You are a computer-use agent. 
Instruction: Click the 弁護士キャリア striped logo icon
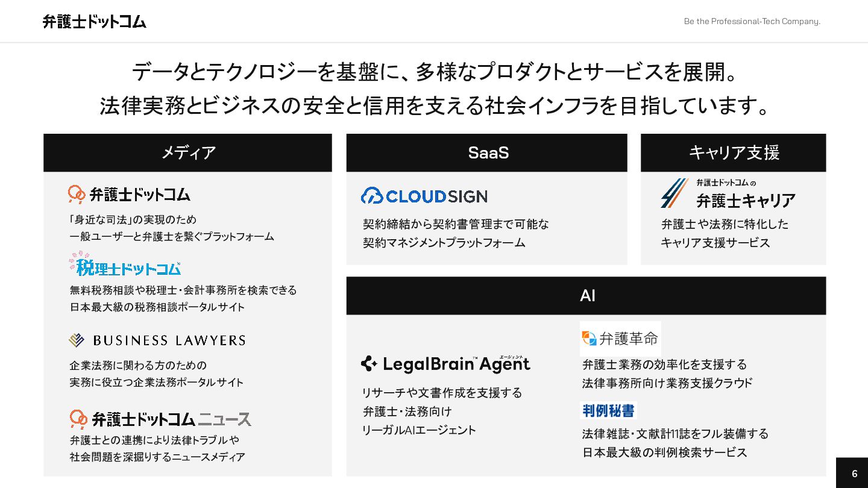[x=675, y=193]
